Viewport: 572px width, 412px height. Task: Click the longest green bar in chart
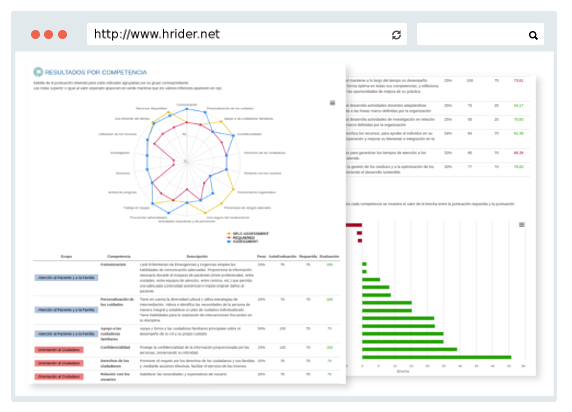click(437, 357)
